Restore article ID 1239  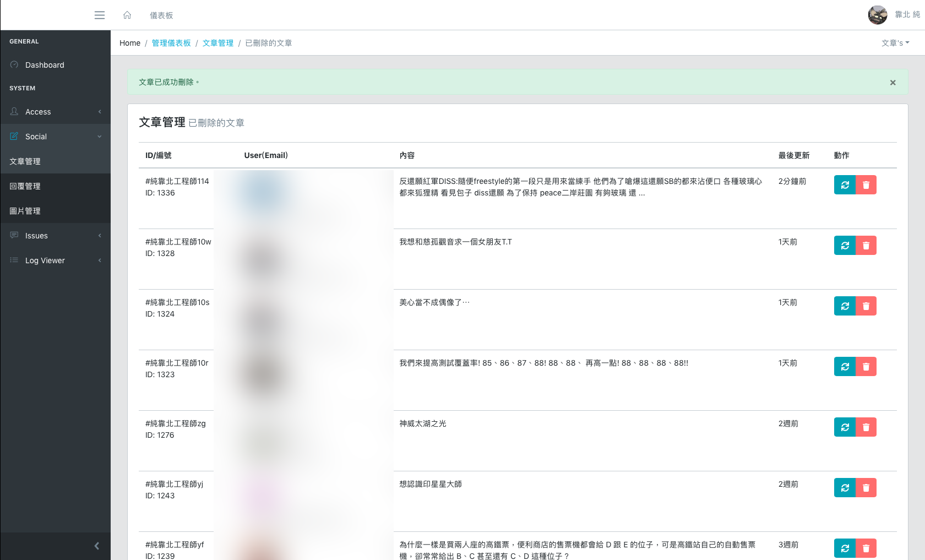coord(845,548)
